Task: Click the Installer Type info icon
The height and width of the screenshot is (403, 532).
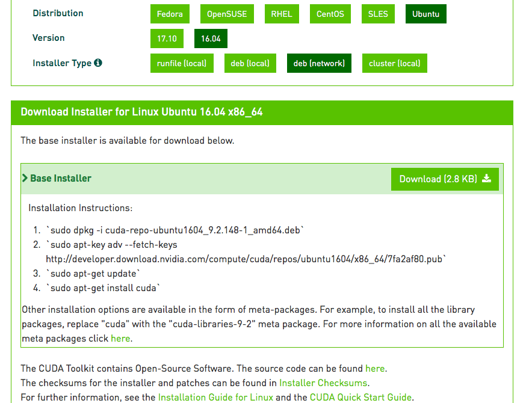Action: click(x=98, y=63)
